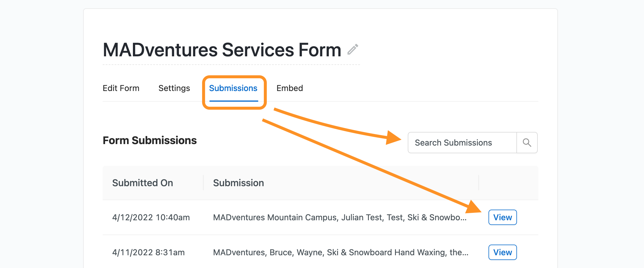Click the empty header cell above View buttons
This screenshot has height=268, width=644.
pyautogui.click(x=508, y=183)
